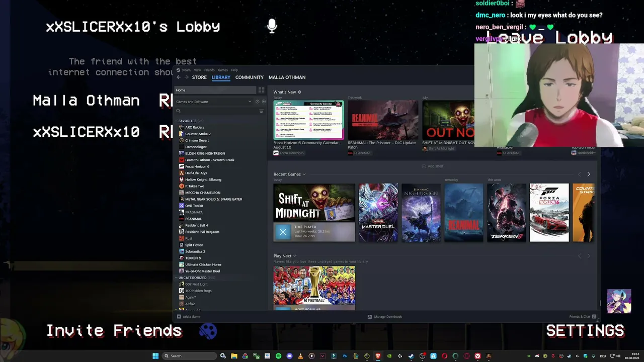Select the Rust game icon
The height and width of the screenshot is (362, 644).
182,238
